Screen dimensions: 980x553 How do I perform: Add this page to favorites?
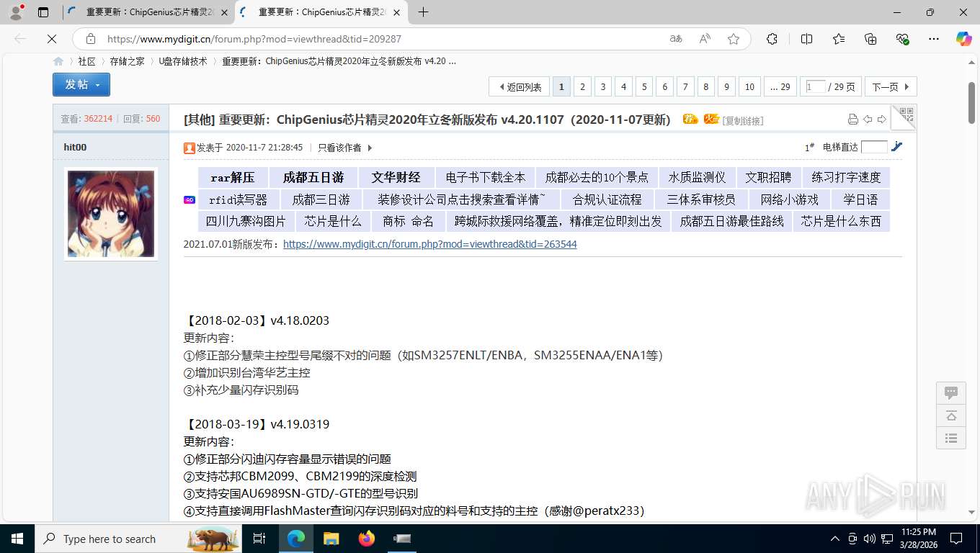click(x=734, y=39)
